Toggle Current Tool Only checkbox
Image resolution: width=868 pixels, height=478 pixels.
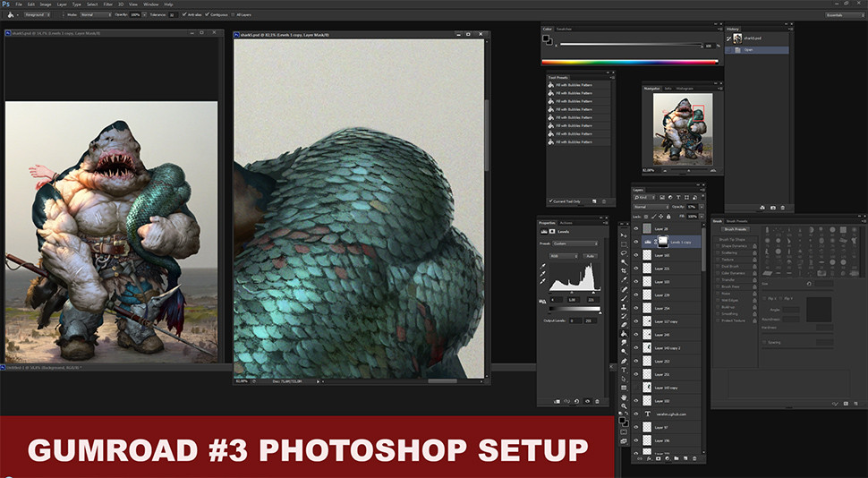550,201
